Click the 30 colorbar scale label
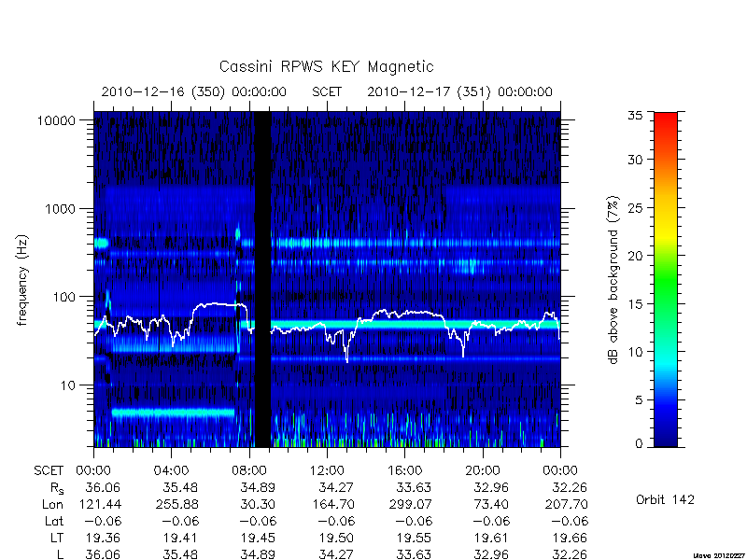 tap(635, 160)
